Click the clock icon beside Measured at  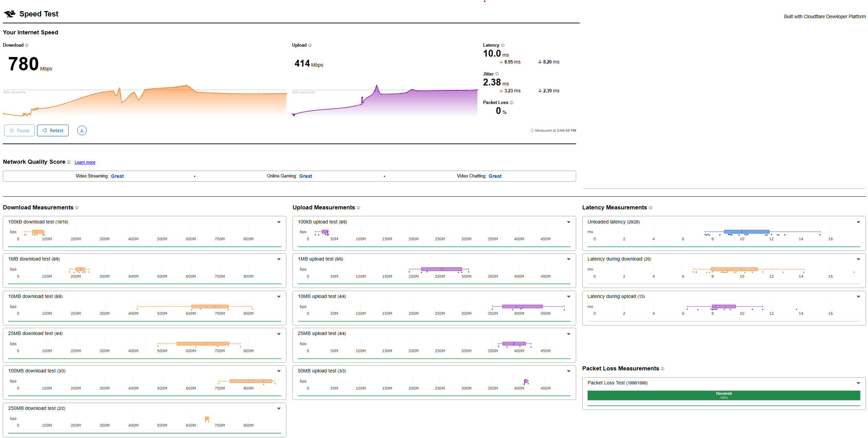(x=532, y=130)
